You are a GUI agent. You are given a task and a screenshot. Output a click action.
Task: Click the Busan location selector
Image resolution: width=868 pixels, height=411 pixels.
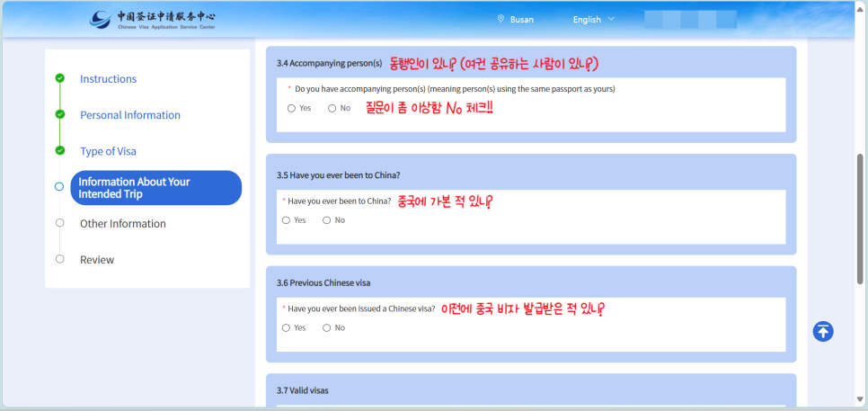(516, 20)
